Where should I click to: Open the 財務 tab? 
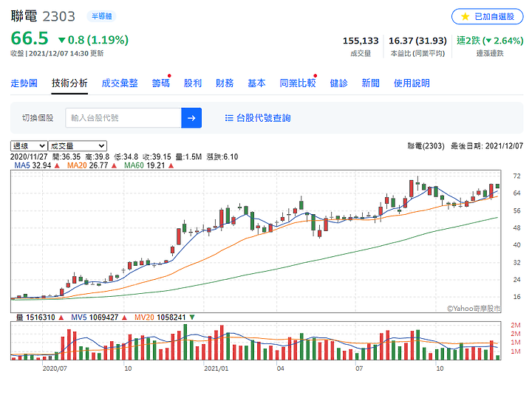(225, 83)
